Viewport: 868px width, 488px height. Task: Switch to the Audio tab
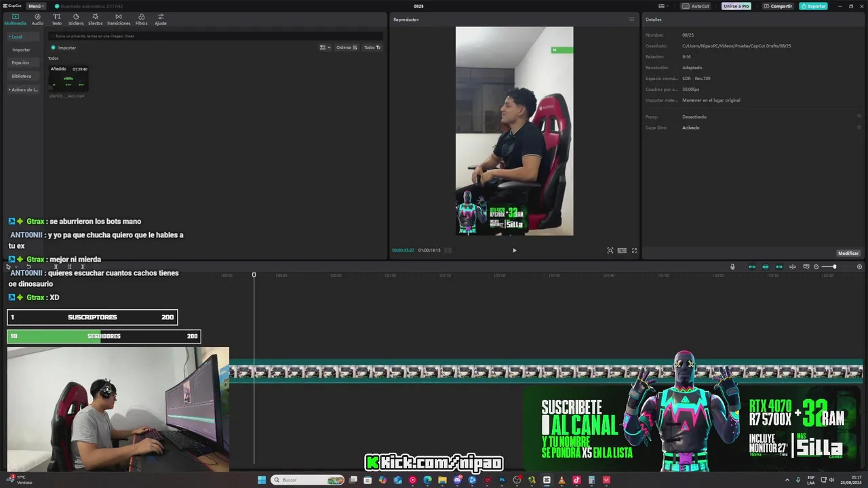[x=37, y=20]
